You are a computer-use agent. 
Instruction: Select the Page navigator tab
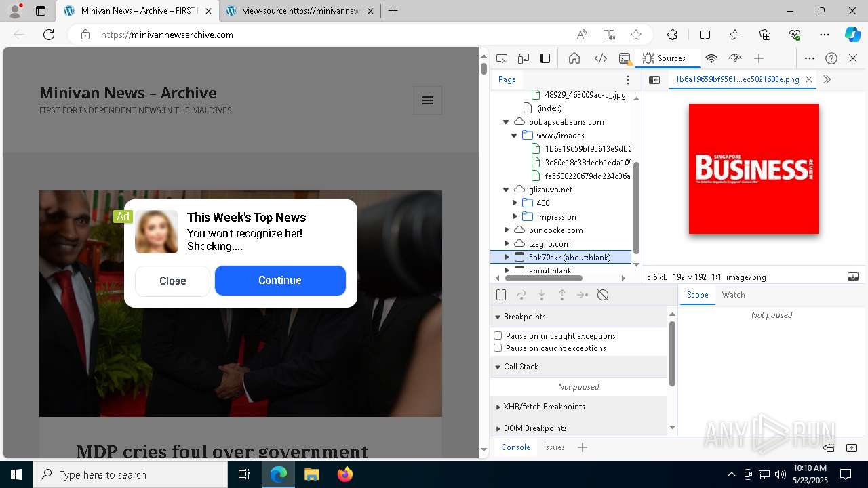coord(507,79)
